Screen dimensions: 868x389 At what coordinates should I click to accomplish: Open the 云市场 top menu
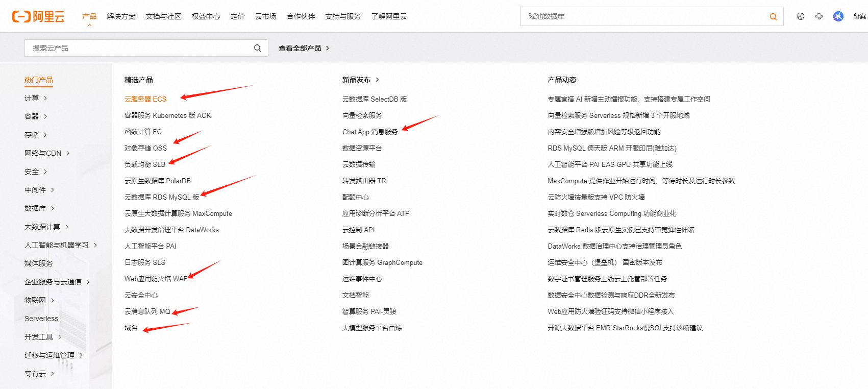point(266,16)
